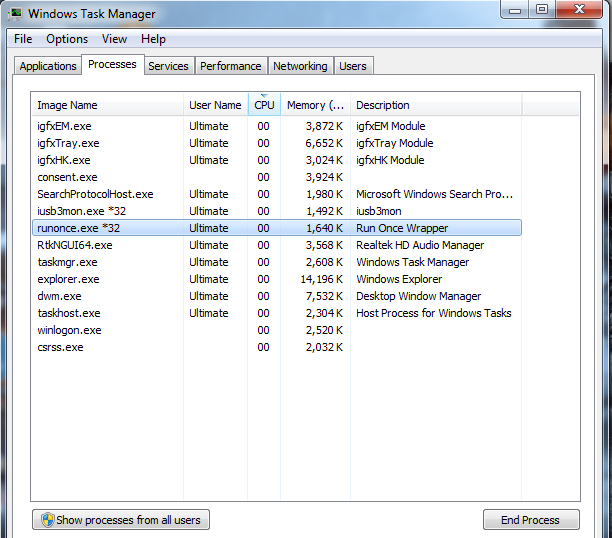Click the Microsoft Windows Search Pro... description
This screenshot has width=612, height=538.
pos(434,194)
